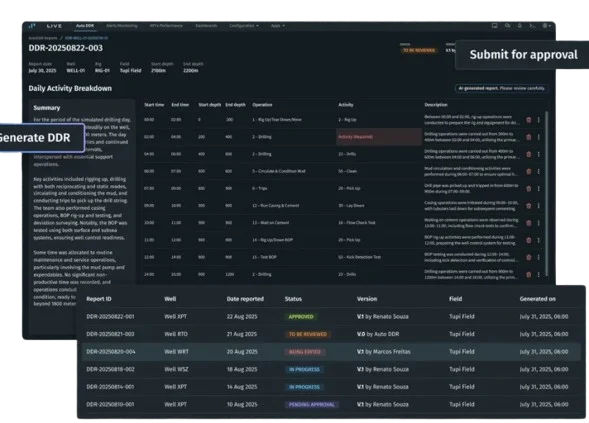Delete the Wait on Cement row
Screen dimensions: 589x423
tap(529, 223)
